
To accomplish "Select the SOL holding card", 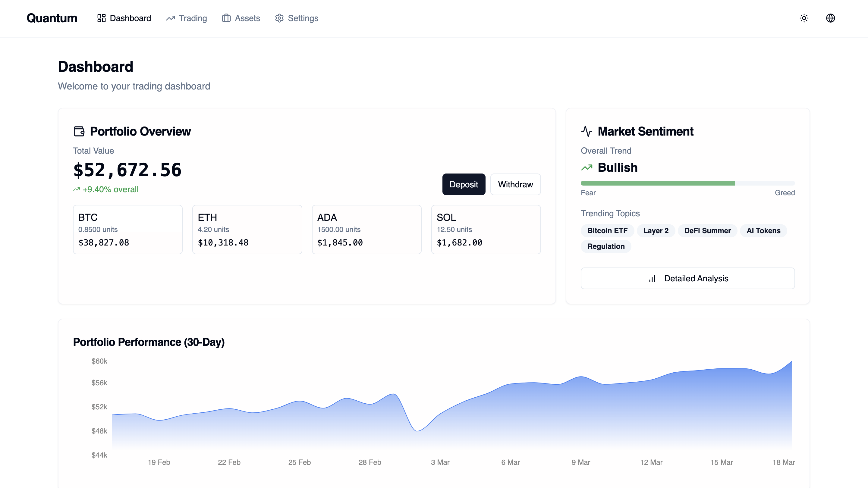I will 486,229.
